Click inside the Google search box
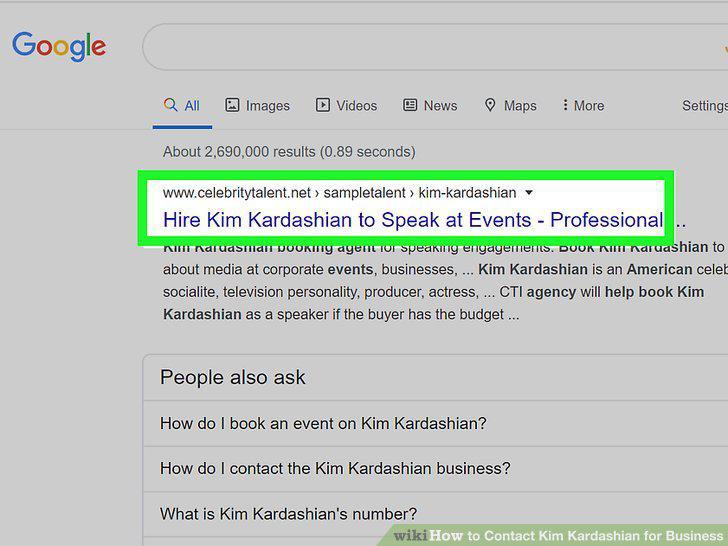Viewport: 728px width, 546px height. point(435,47)
